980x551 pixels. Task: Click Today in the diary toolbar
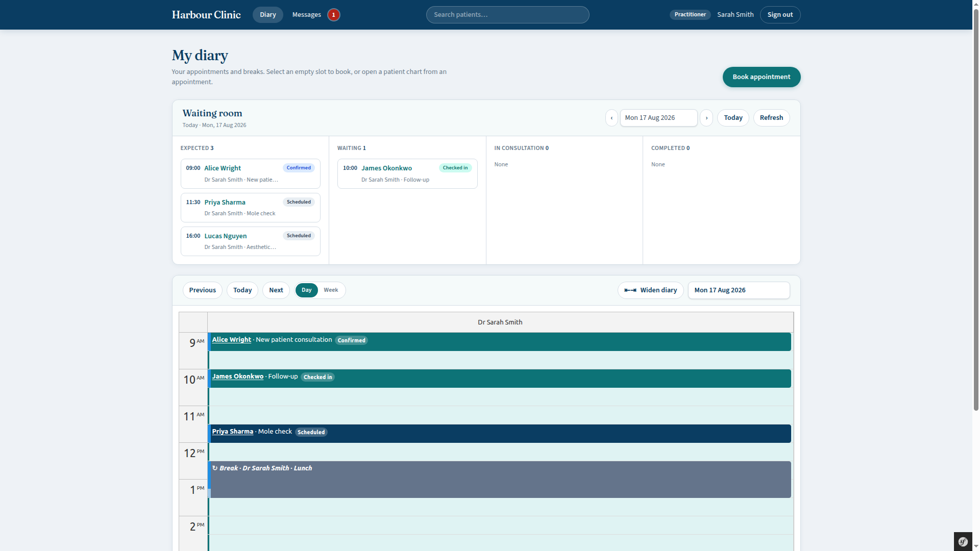click(242, 290)
